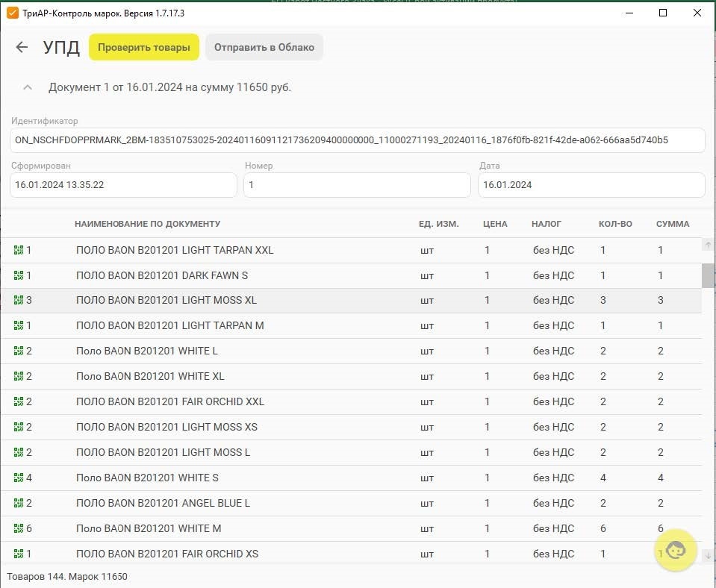Click marks icon for WHITE L row
Image resolution: width=716 pixels, height=588 pixels.
[x=18, y=351]
